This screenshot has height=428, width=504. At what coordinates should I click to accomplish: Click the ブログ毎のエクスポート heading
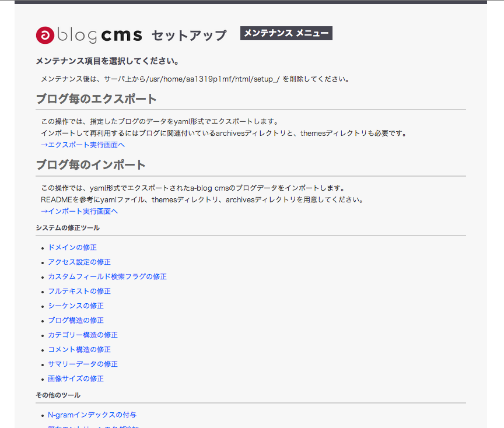coord(96,99)
